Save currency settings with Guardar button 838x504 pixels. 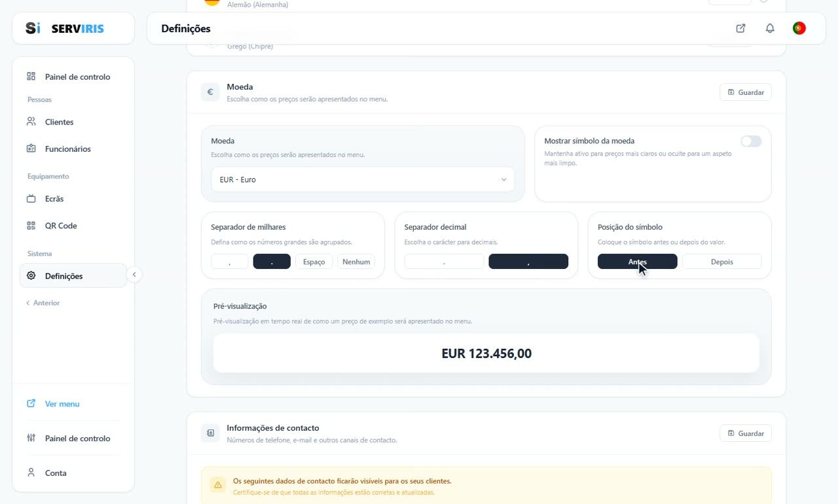click(x=746, y=92)
